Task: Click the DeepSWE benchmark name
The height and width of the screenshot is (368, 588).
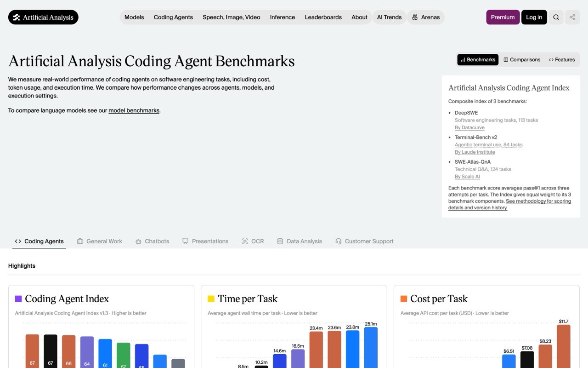Action: (466, 113)
